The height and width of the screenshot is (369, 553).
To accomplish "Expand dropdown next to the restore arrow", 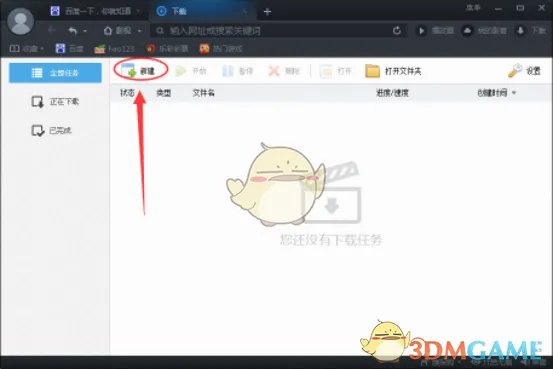I will [x=85, y=31].
